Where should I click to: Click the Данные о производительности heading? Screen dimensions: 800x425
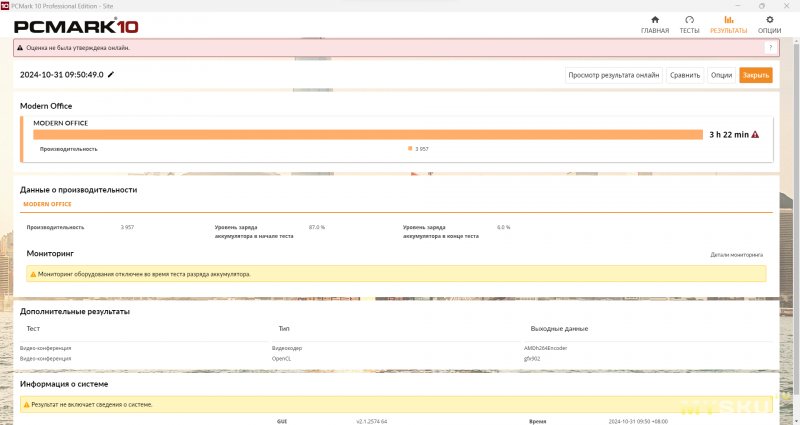pos(79,190)
